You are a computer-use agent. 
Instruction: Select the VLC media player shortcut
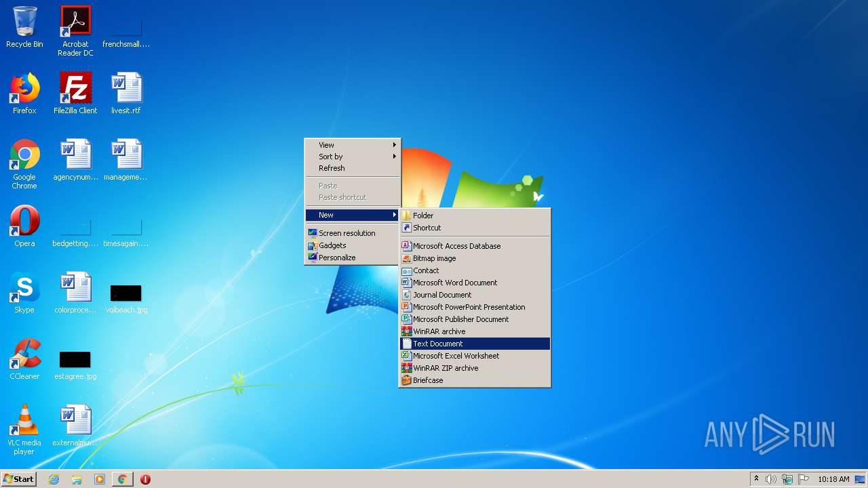[x=24, y=430]
